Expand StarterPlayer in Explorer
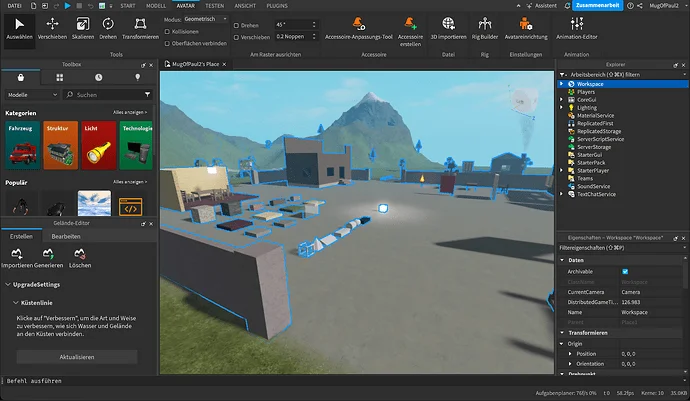The width and height of the screenshot is (690, 401). pyautogui.click(x=562, y=170)
